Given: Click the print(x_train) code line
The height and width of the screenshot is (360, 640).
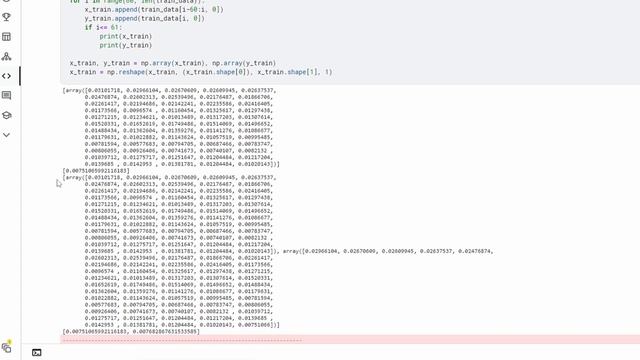Looking at the screenshot, I should 126,36.
